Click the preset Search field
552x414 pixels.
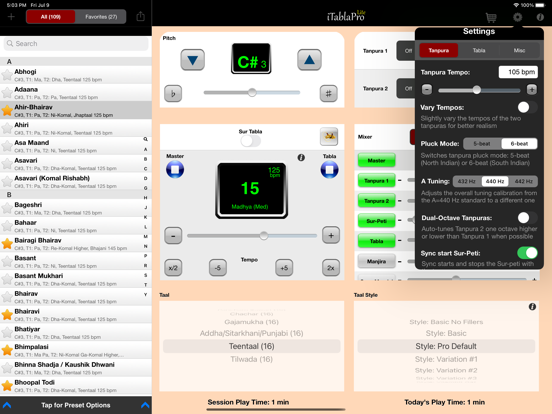(76, 44)
